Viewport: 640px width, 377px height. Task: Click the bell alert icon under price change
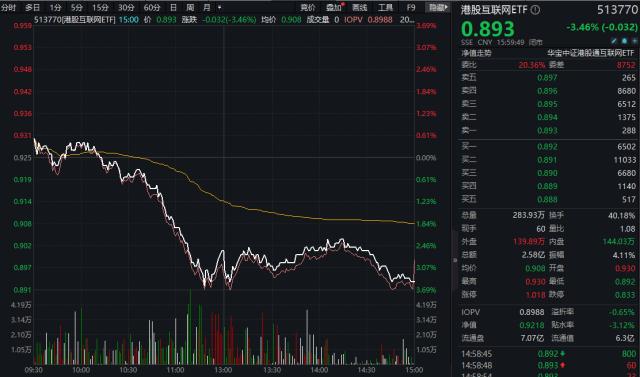(624, 41)
